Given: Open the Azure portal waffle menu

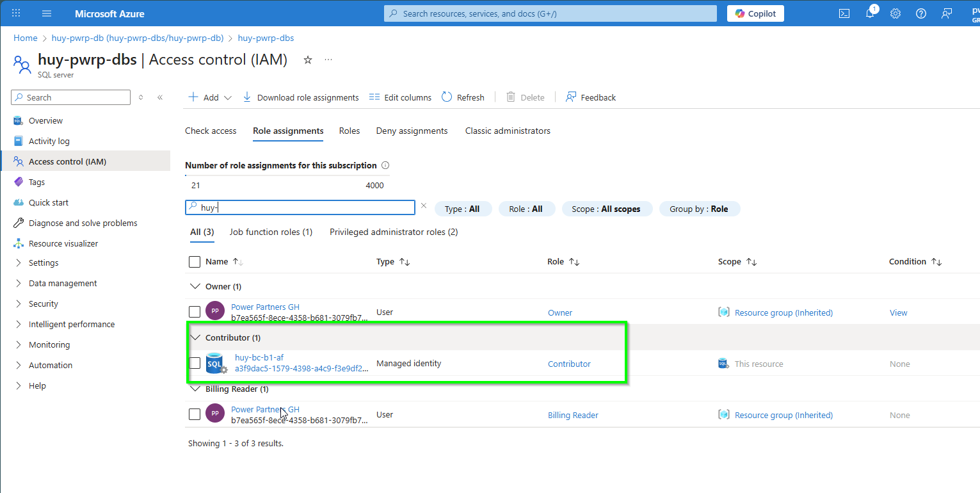Looking at the screenshot, I should point(17,13).
